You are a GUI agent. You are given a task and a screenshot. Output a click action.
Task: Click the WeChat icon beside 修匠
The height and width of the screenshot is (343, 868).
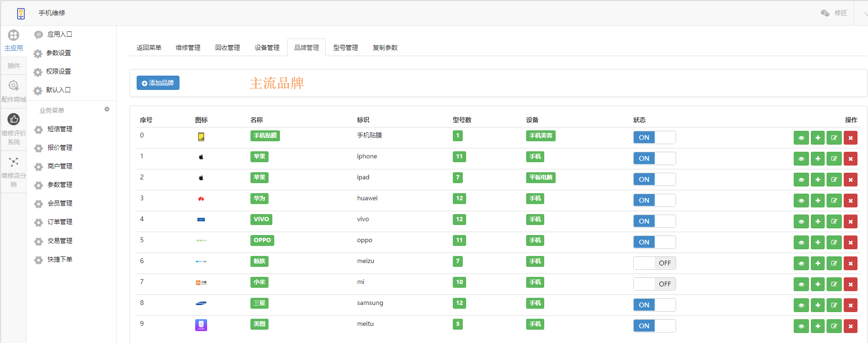(825, 13)
